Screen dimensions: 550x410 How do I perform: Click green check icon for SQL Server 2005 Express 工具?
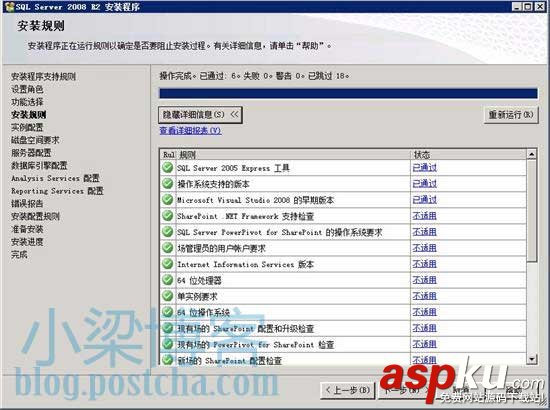click(168, 167)
